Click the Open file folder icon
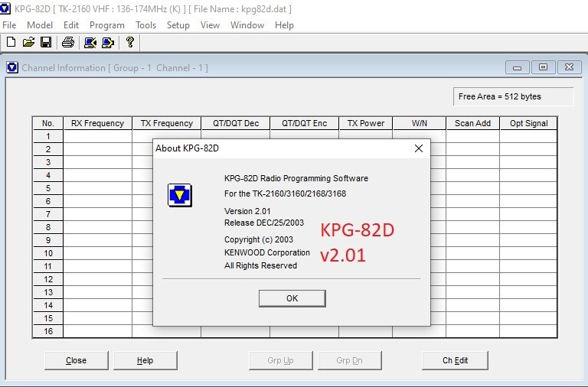Image resolution: width=588 pixels, height=387 pixels. (28, 42)
